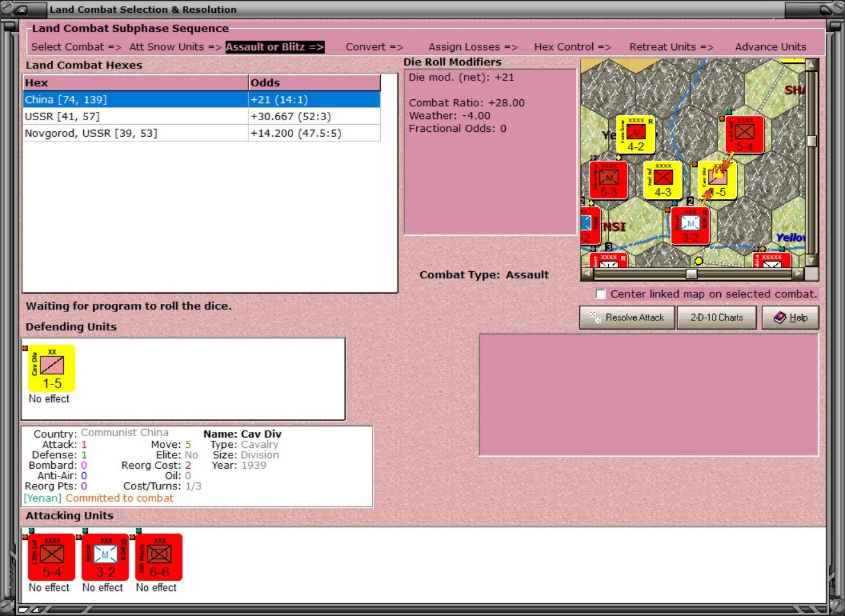Click the Country: Communist China value

(x=125, y=432)
